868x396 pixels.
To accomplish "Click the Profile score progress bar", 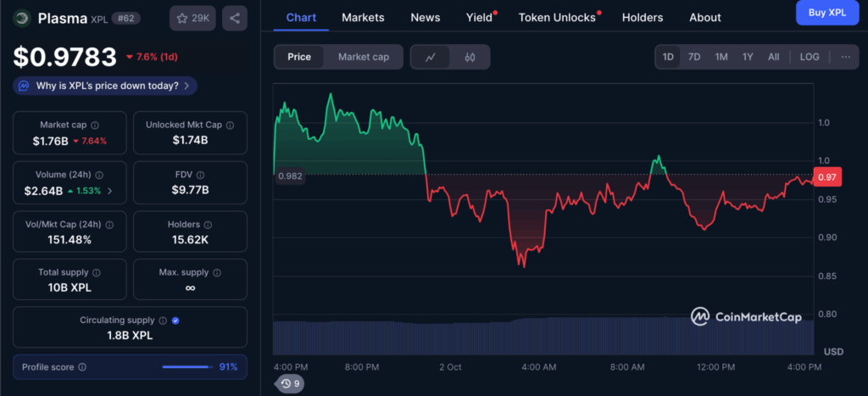I will pyautogui.click(x=186, y=367).
